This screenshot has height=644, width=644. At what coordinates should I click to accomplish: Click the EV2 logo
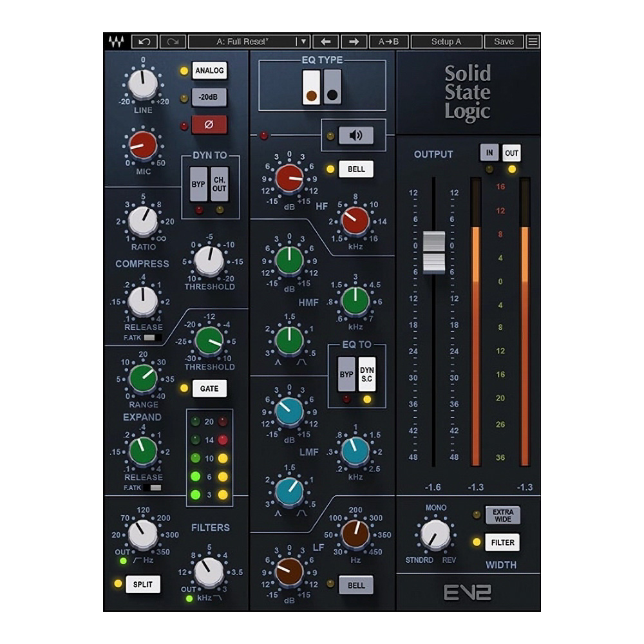pyautogui.click(x=468, y=592)
